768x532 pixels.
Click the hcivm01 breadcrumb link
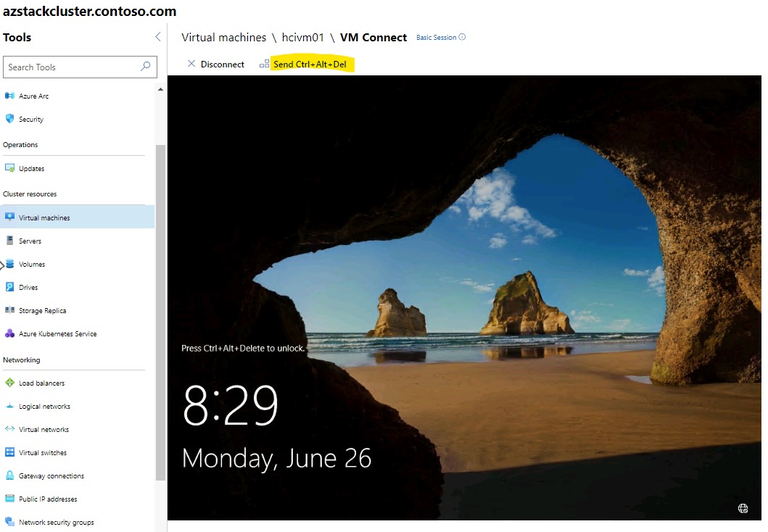pyautogui.click(x=302, y=37)
